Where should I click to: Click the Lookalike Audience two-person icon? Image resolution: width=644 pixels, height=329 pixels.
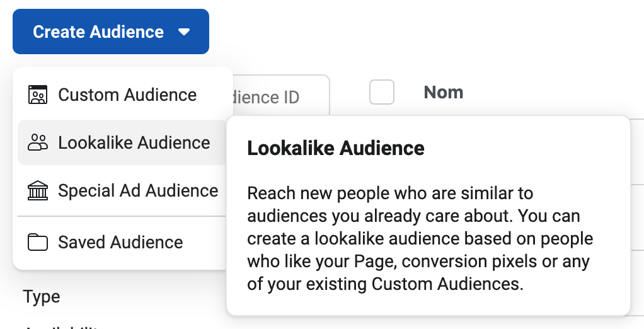pos(38,143)
